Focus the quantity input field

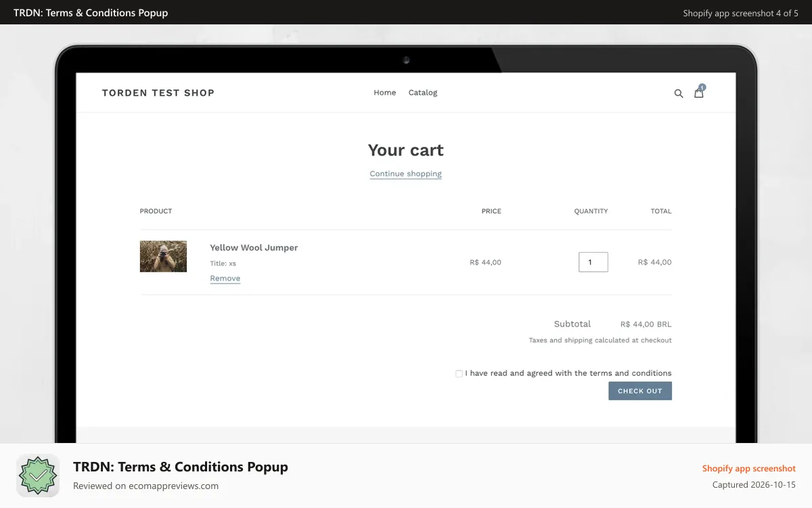pos(593,262)
